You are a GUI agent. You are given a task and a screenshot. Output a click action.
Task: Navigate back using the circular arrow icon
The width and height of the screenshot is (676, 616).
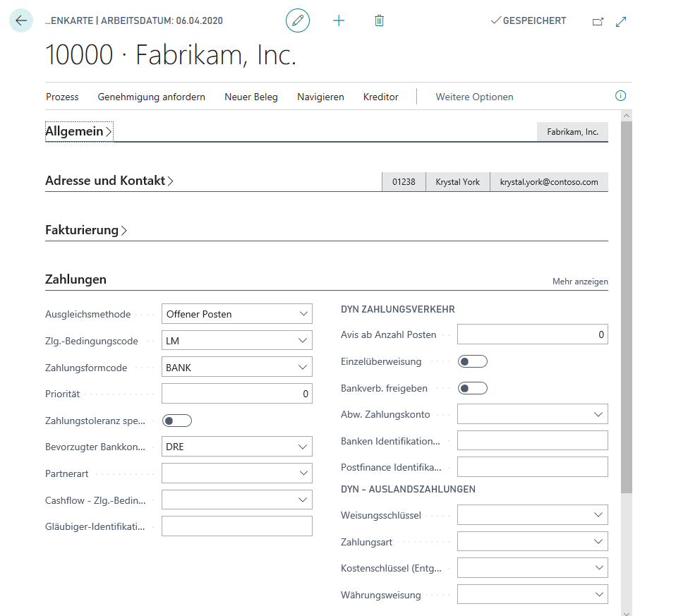tap(20, 20)
